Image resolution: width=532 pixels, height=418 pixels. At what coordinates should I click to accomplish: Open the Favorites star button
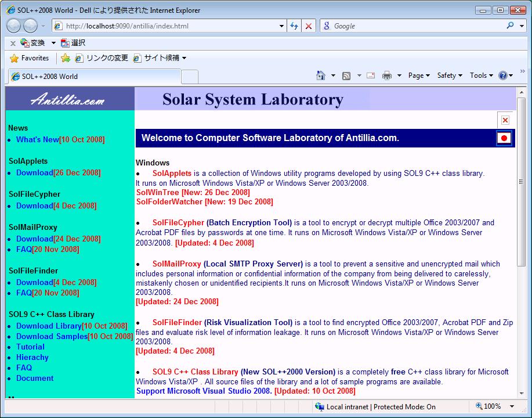click(29, 58)
